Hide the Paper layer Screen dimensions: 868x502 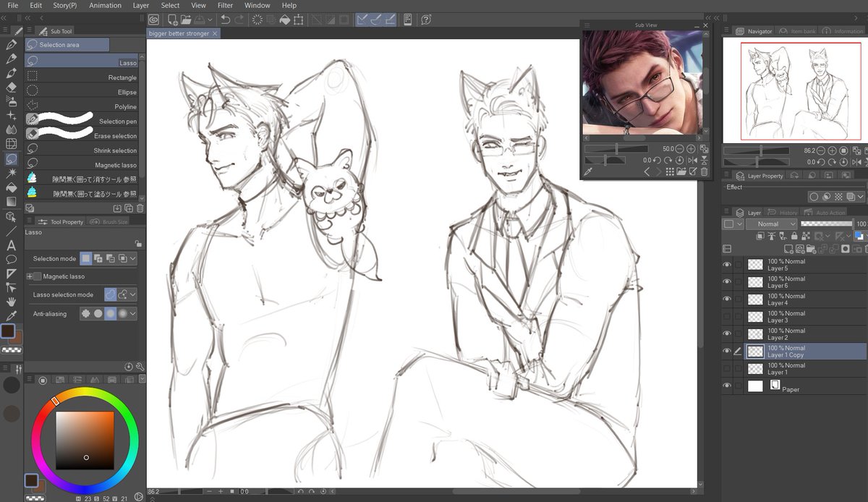coord(727,386)
